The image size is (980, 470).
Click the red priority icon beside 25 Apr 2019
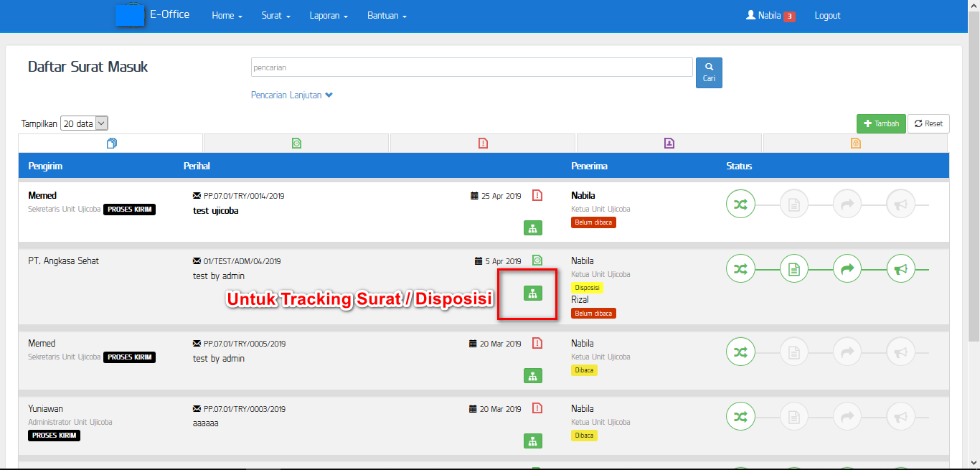click(537, 195)
